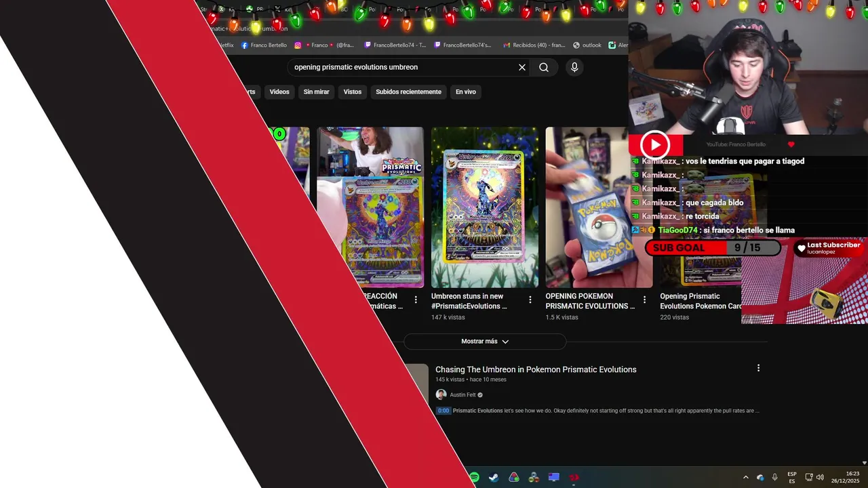Open the FrancoBertello74 - T... Twitch bookmark

pos(395,45)
